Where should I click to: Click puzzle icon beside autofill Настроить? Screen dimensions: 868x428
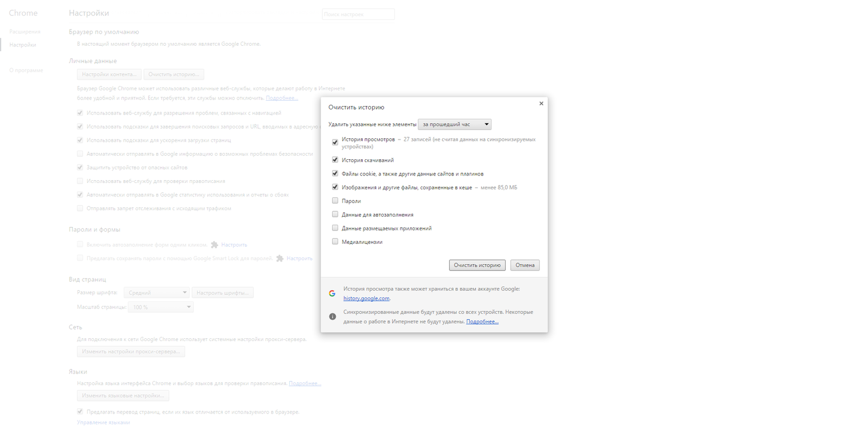pos(215,244)
